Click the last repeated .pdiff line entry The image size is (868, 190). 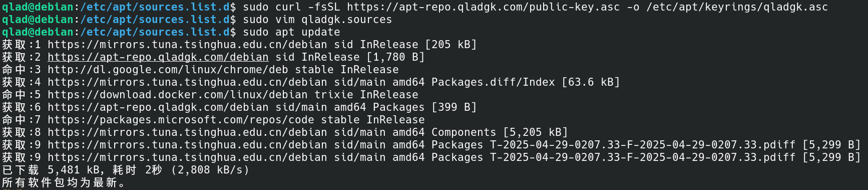[x=431, y=157]
